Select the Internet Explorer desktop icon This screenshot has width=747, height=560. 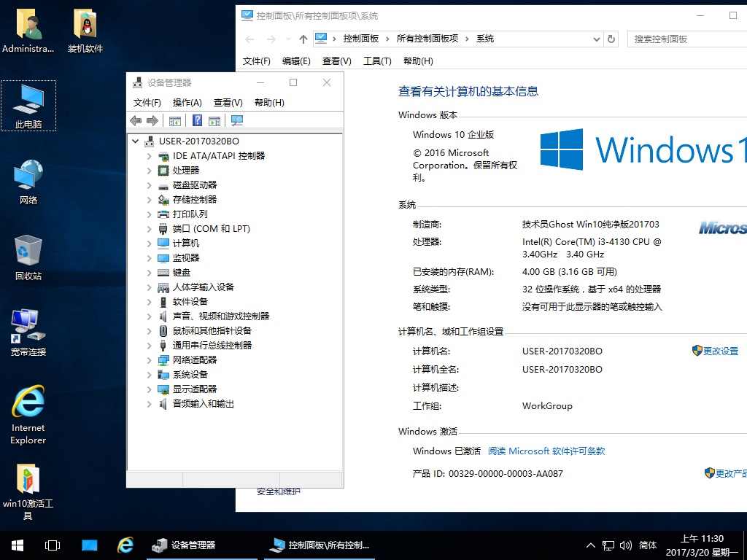(28, 415)
